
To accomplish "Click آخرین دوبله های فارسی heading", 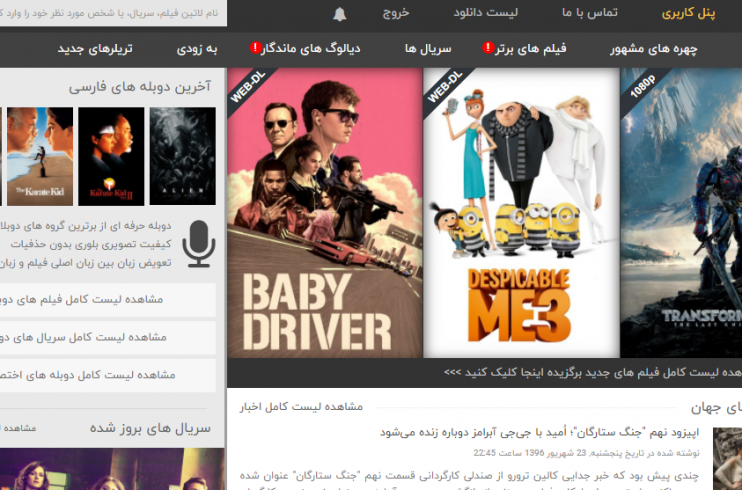I will tap(140, 87).
